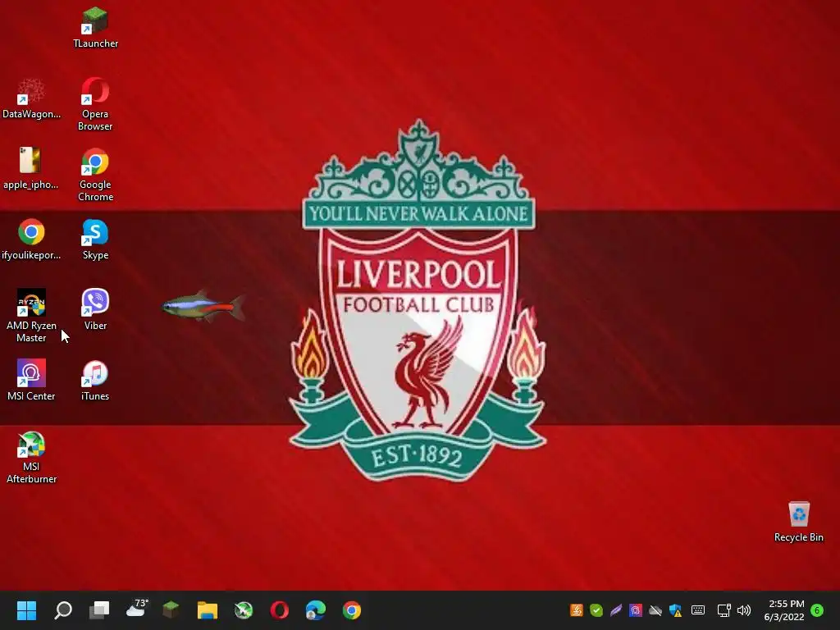This screenshot has width=840, height=630.
Task: Select the Opera Browser desktop shortcut
Action: (95, 104)
